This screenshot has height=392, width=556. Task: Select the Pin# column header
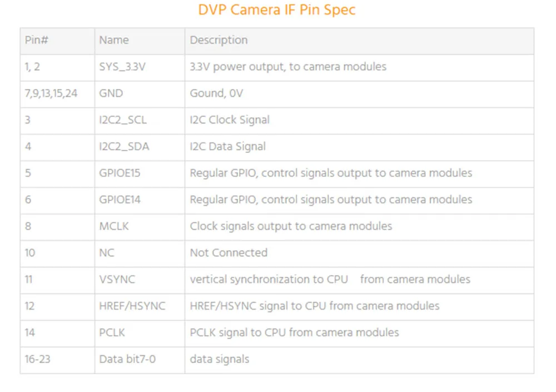pyautogui.click(x=57, y=41)
